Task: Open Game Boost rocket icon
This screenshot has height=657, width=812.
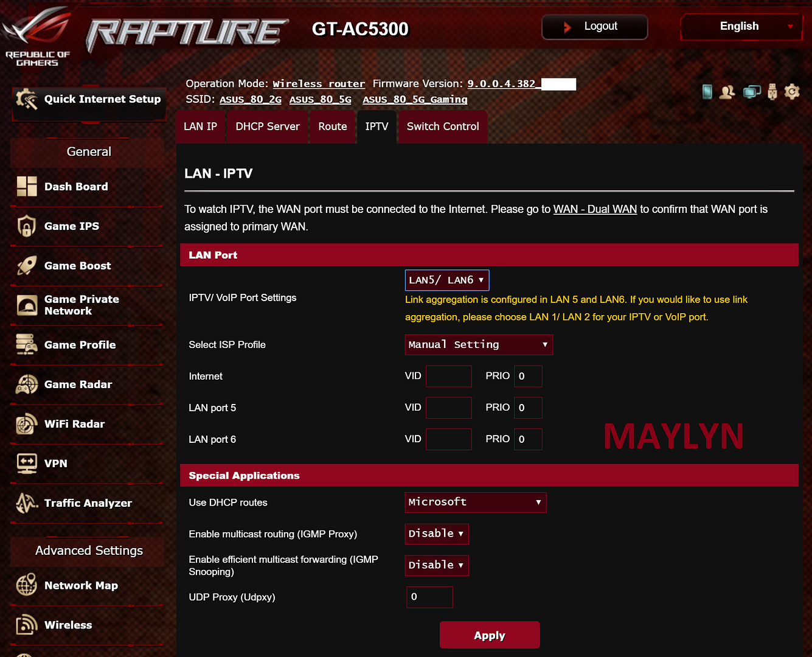Action: (27, 266)
